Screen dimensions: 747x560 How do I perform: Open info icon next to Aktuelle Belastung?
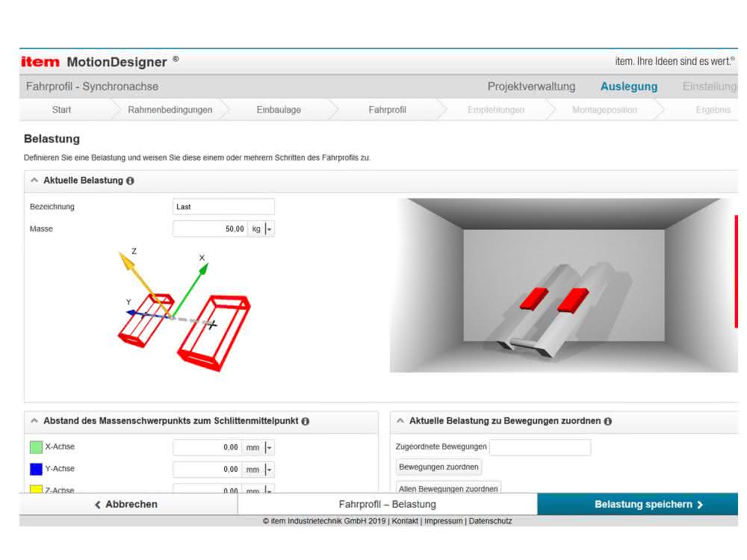[130, 181]
